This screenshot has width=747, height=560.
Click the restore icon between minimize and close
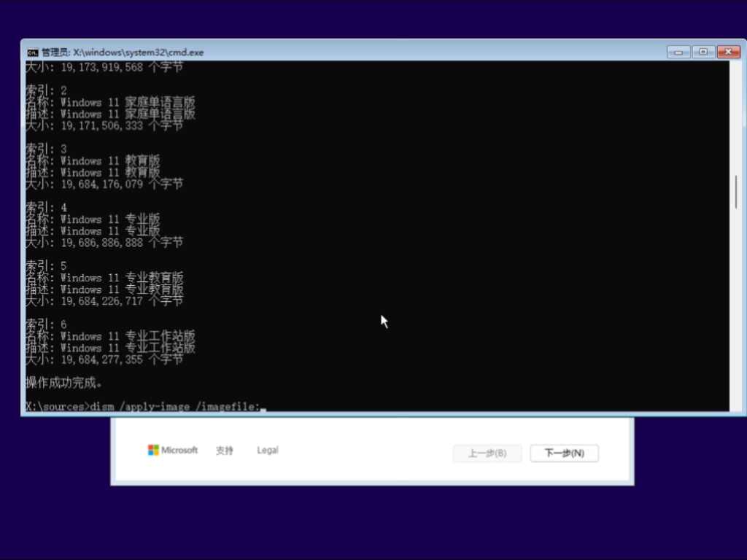pos(703,52)
